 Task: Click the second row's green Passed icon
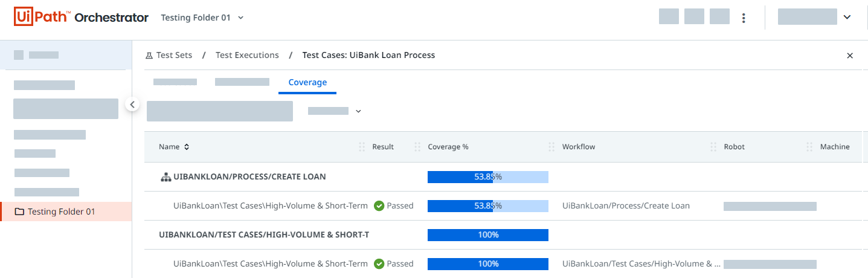click(x=379, y=264)
